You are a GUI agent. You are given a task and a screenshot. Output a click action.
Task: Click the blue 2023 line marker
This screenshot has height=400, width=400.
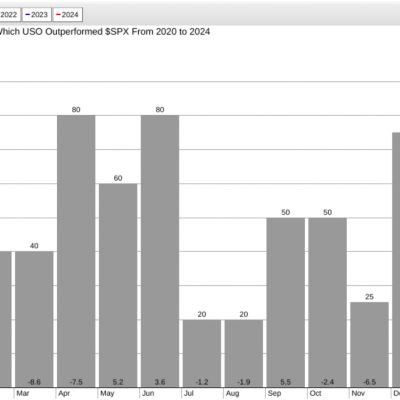(x=28, y=15)
